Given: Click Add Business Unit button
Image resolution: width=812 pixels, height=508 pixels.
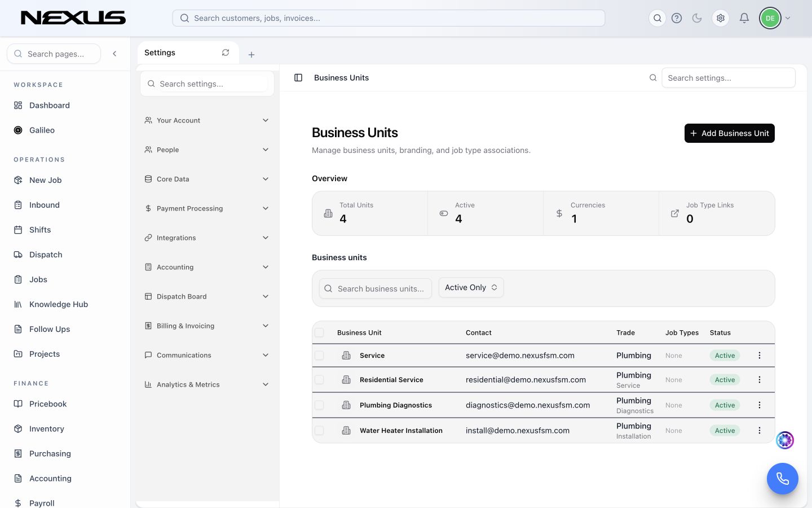Looking at the screenshot, I should tap(730, 133).
